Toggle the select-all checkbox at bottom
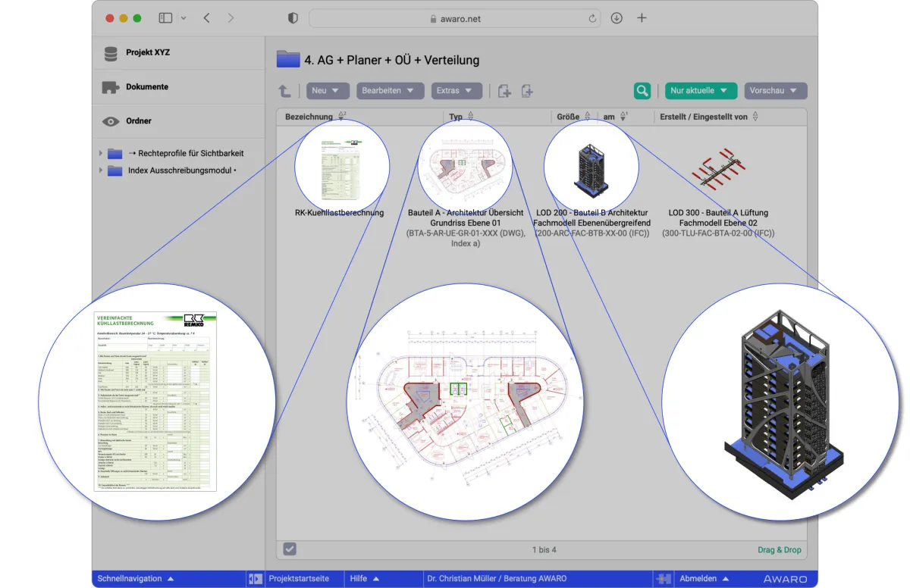Screen dimensions: 910x588 (x=290, y=549)
